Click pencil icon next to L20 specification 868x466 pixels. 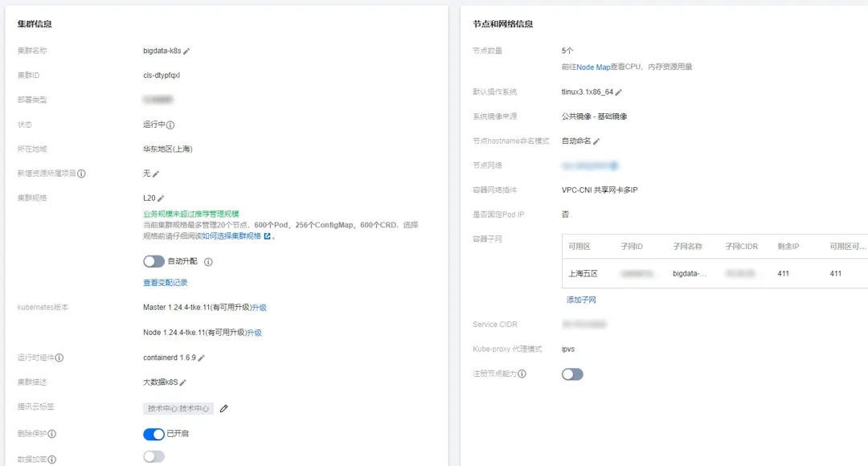click(x=161, y=198)
